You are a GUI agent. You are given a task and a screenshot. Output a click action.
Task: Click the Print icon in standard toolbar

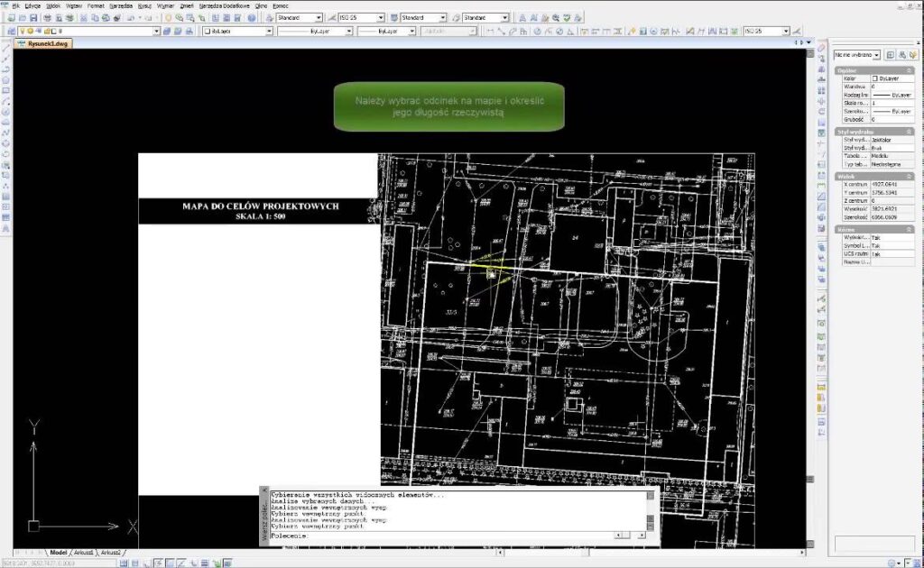(46, 17)
